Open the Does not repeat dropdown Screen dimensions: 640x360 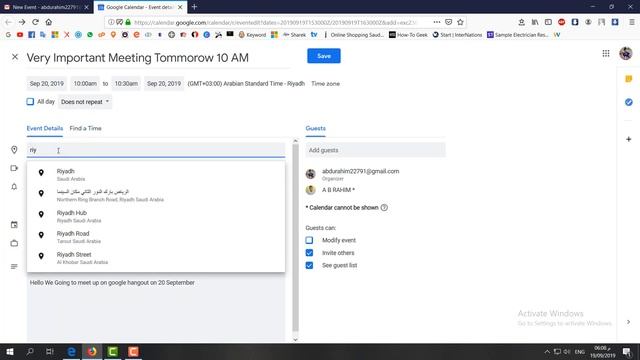85,102
